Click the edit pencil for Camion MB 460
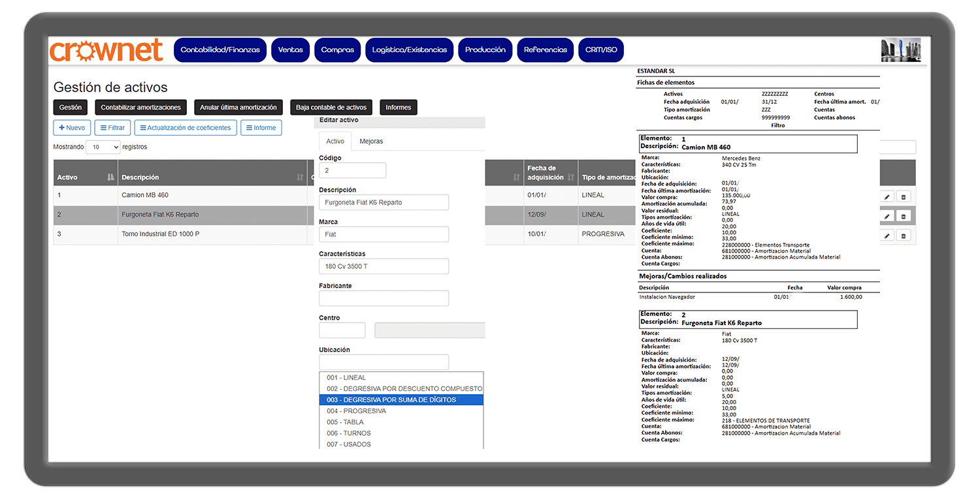This screenshot has width=980, height=498. tap(887, 196)
